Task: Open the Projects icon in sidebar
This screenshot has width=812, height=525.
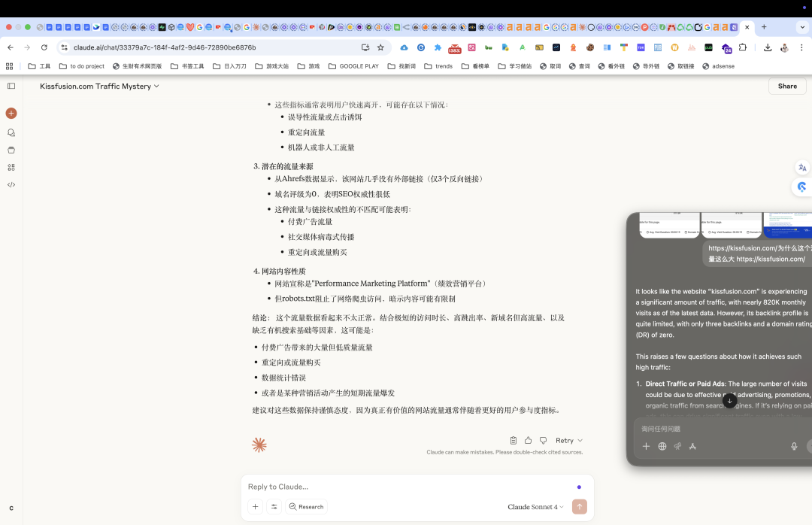Action: click(x=11, y=150)
